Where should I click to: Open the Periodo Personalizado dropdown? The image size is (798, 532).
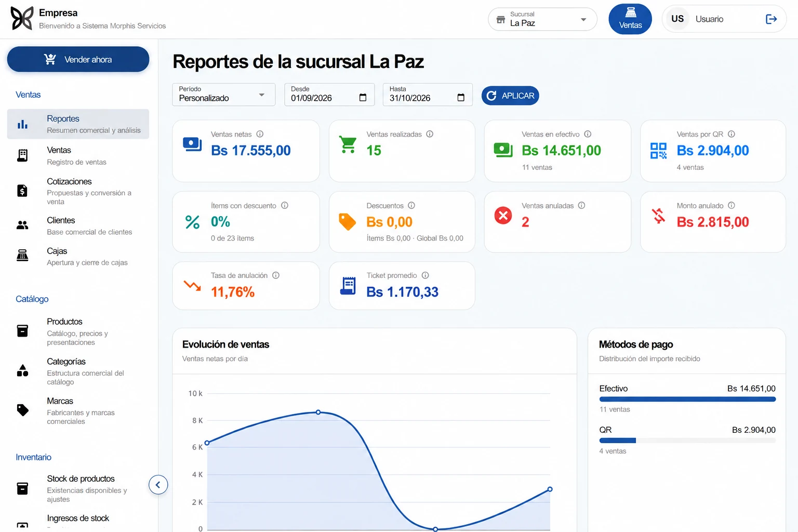pyautogui.click(x=223, y=95)
